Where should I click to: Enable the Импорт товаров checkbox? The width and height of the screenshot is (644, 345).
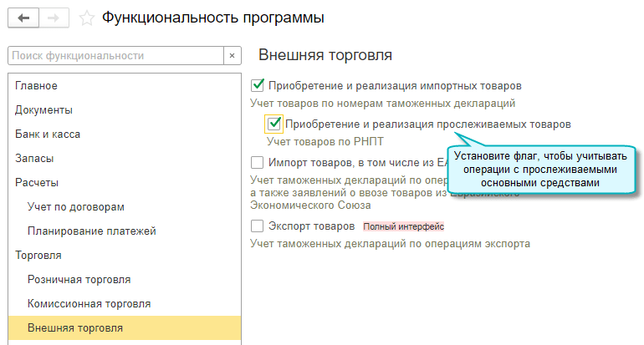[258, 163]
